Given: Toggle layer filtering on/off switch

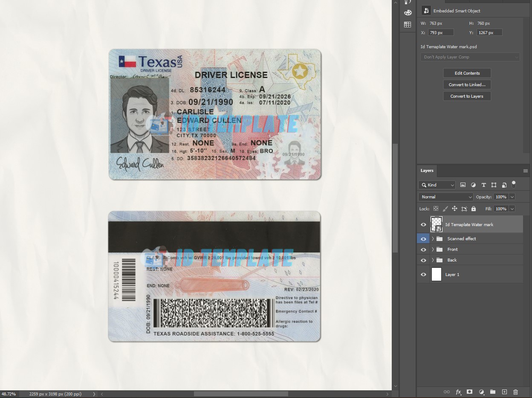Looking at the screenshot, I should click(x=514, y=184).
